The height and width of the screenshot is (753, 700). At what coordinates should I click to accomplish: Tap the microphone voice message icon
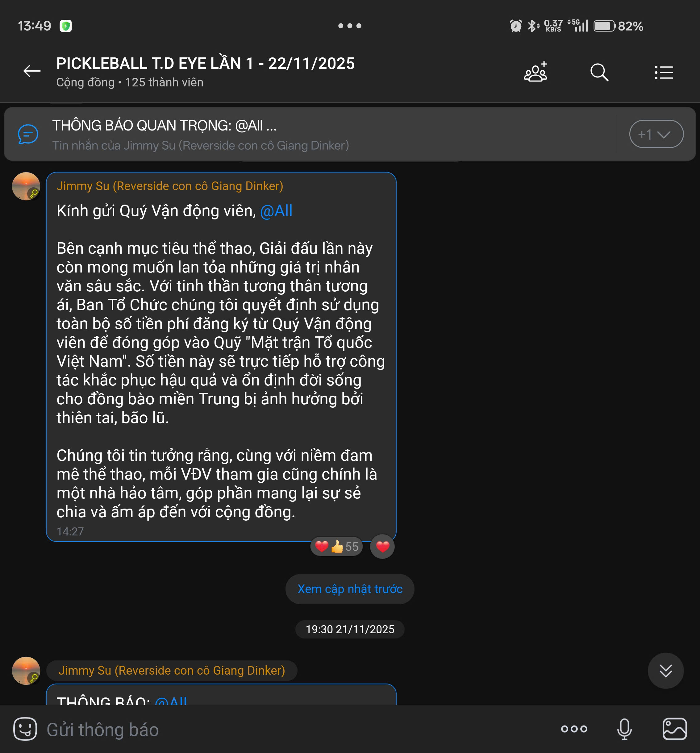click(x=624, y=729)
